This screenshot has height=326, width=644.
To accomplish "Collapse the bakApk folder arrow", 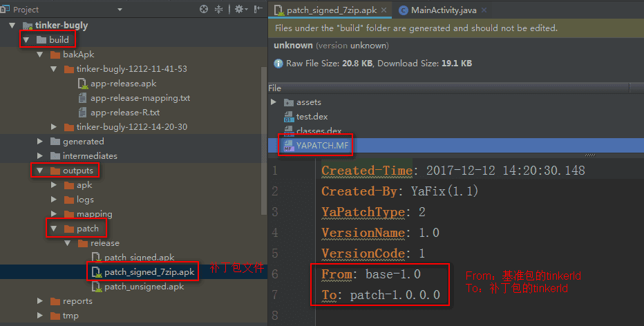I will point(40,54).
